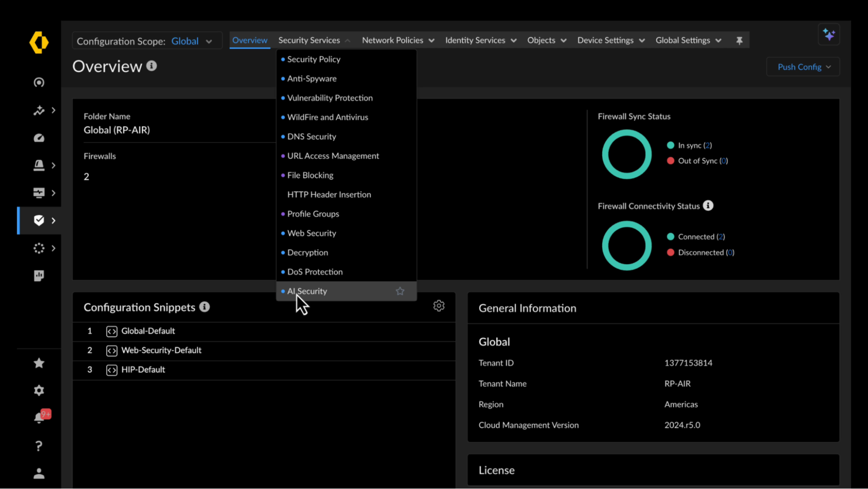Open the notifications bell showing 9+ badge
This screenshot has height=489, width=868.
tap(39, 415)
